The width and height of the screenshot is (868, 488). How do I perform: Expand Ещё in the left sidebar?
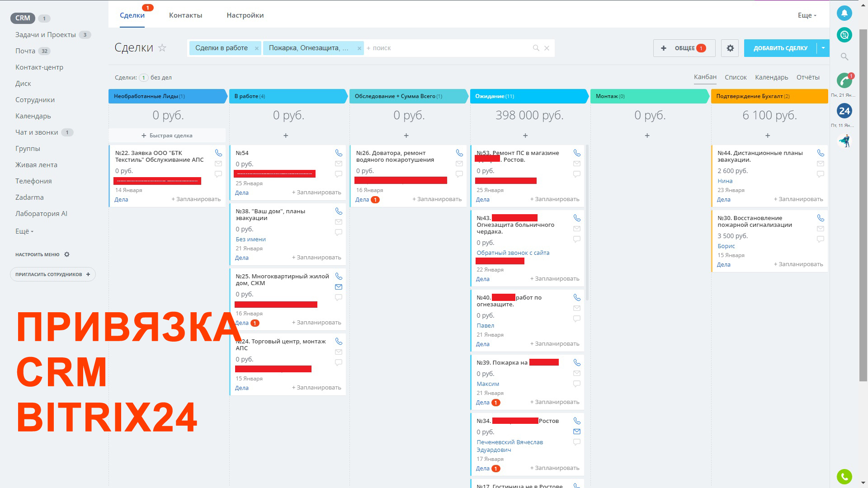(24, 231)
